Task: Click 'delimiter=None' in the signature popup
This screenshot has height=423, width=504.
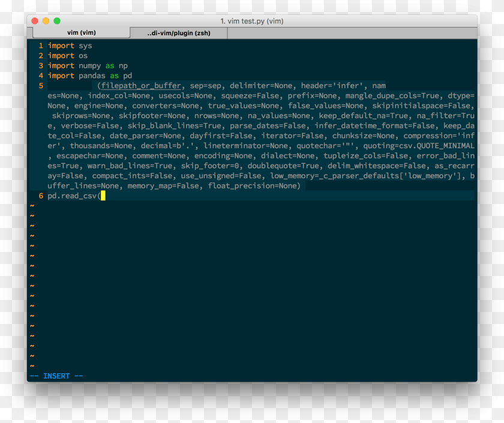Action: (261, 86)
